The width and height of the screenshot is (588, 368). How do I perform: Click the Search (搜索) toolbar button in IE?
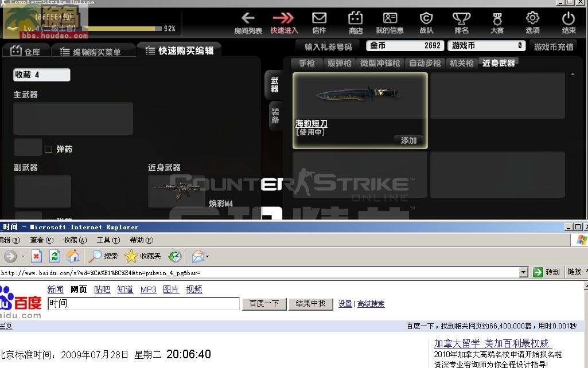[x=103, y=256]
